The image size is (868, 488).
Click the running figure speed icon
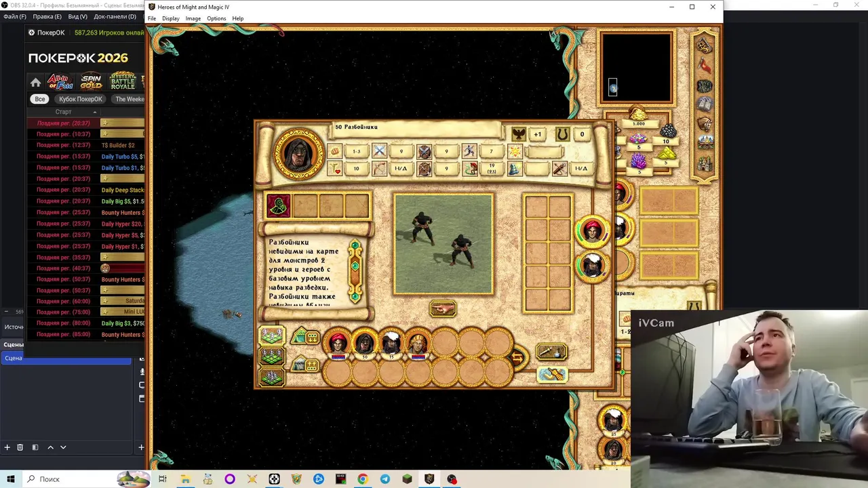469,151
